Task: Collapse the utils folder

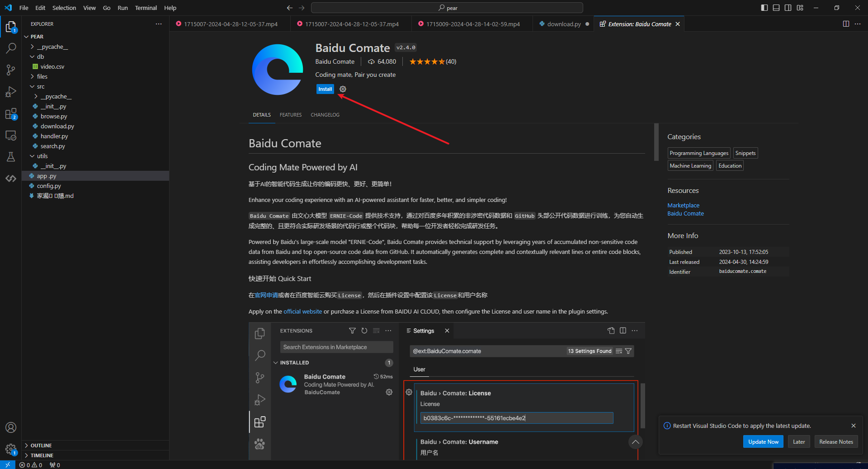Action: (95, 156)
